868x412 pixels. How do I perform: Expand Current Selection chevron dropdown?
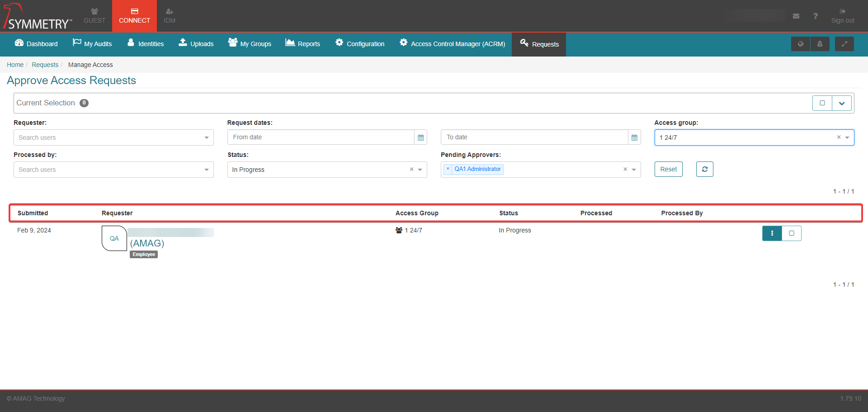(842, 103)
